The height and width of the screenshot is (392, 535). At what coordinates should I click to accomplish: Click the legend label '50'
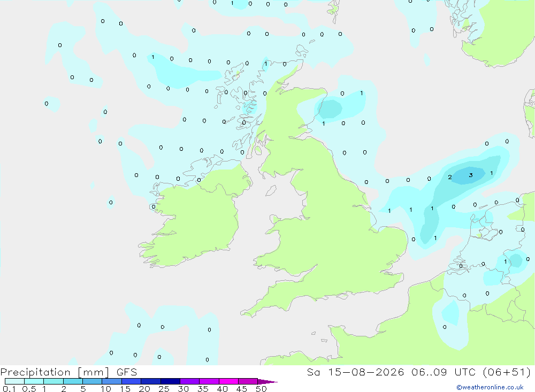tap(261, 389)
